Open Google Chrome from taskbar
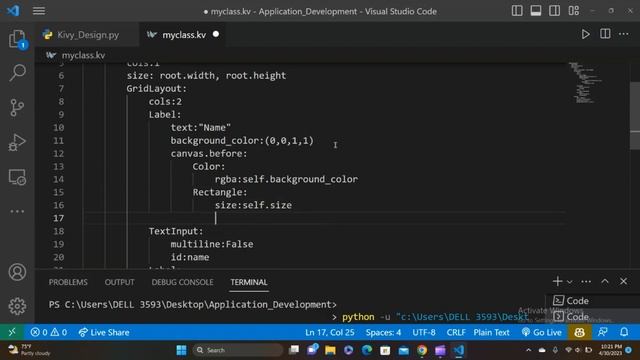This screenshot has height=360, width=640. [x=422, y=350]
